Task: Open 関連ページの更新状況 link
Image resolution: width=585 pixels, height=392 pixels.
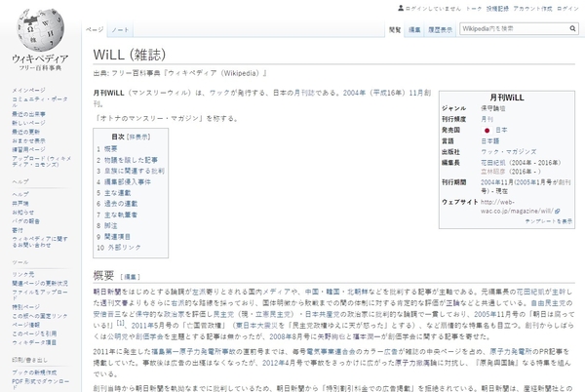Action: tap(40, 284)
